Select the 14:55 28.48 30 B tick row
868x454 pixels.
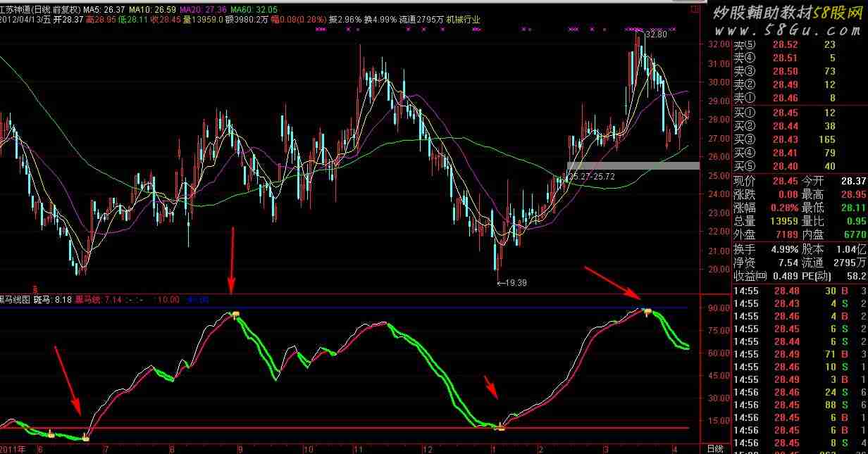tap(800, 291)
